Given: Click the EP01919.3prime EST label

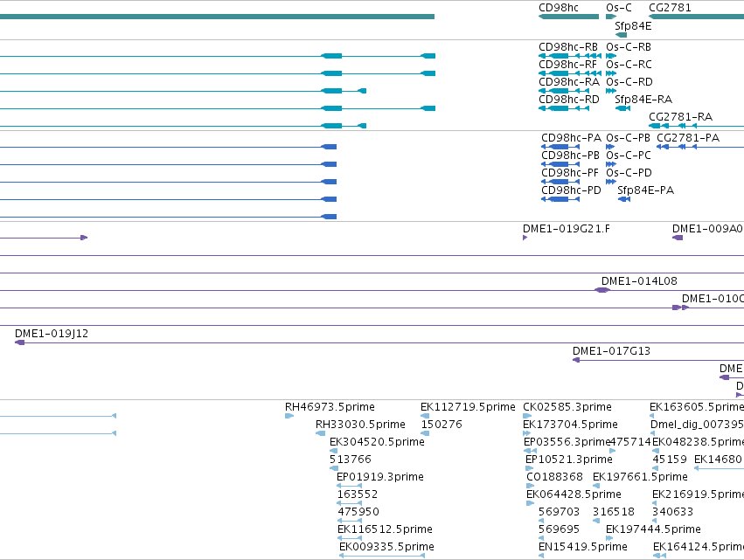Looking at the screenshot, I should pyautogui.click(x=380, y=477).
